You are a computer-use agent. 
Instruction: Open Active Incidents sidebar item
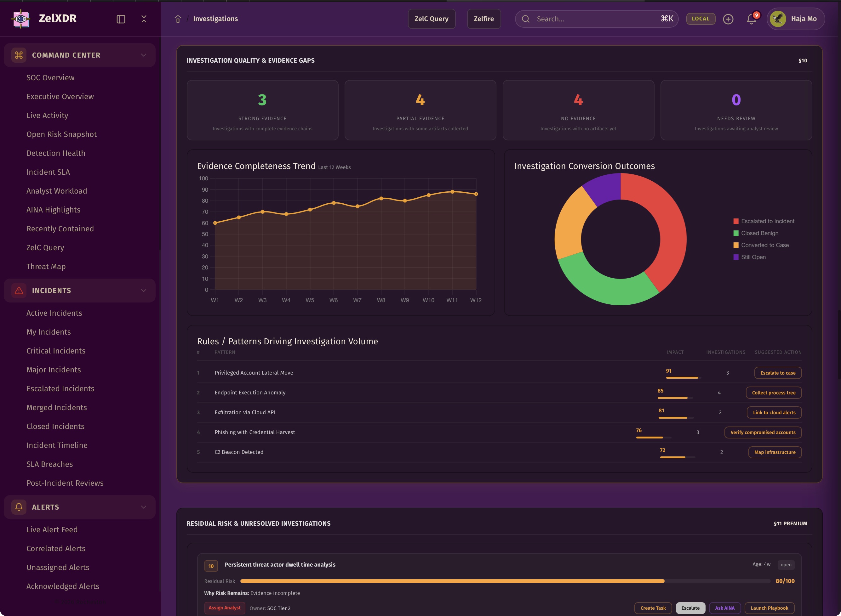pos(54,313)
